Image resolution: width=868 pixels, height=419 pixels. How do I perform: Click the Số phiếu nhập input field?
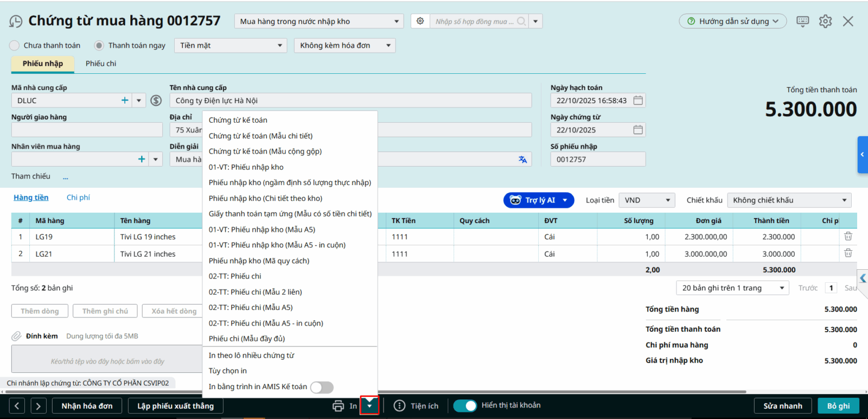pos(598,160)
